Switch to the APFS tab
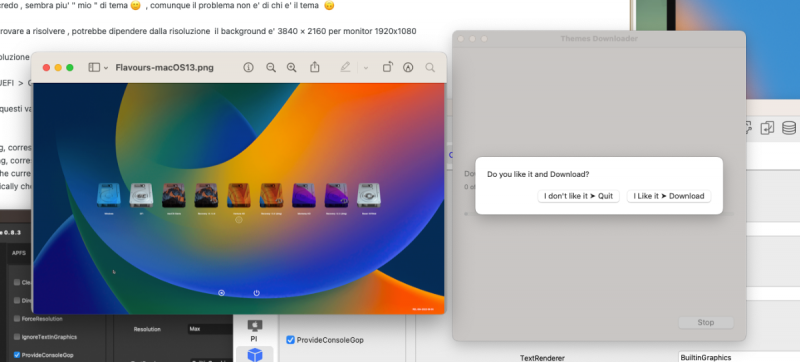This screenshot has width=800, height=362. [x=19, y=253]
